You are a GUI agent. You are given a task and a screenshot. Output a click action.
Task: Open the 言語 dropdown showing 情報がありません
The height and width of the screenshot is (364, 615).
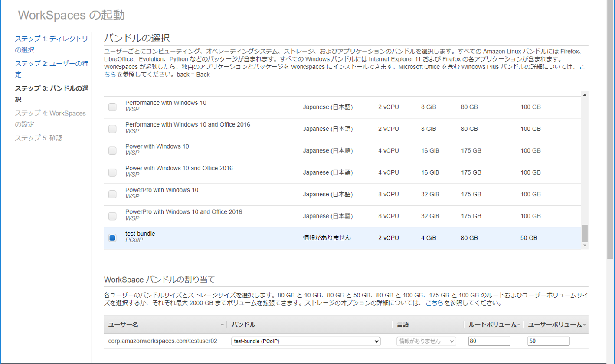tap(426, 341)
